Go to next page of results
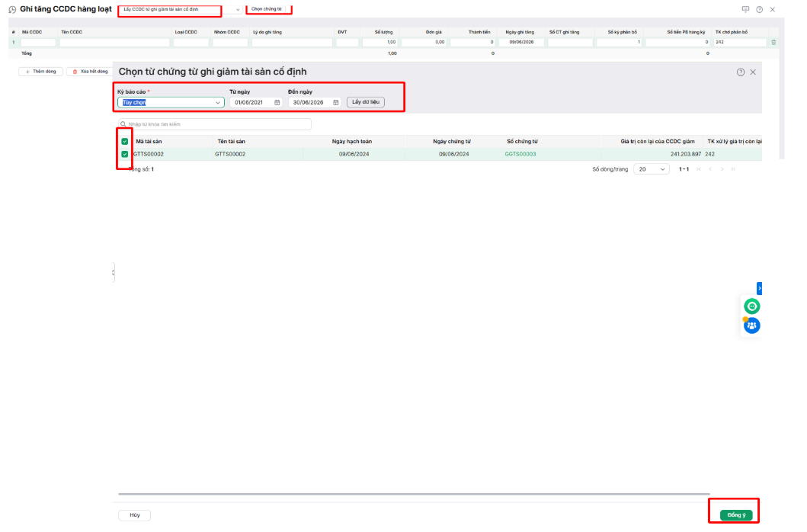 pos(722,169)
